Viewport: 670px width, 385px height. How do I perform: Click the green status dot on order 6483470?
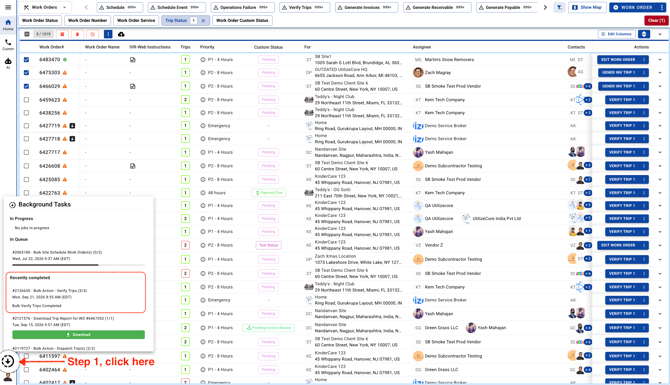(65, 60)
